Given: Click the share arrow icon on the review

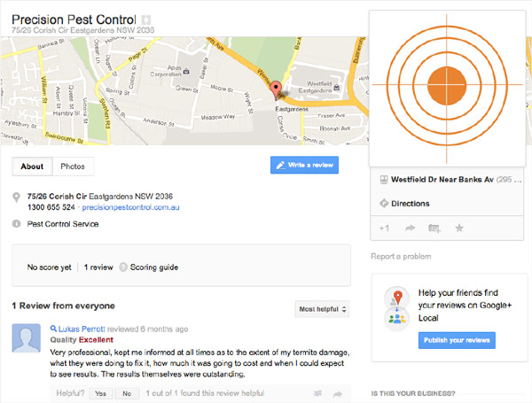Looking at the screenshot, I should click(337, 393).
